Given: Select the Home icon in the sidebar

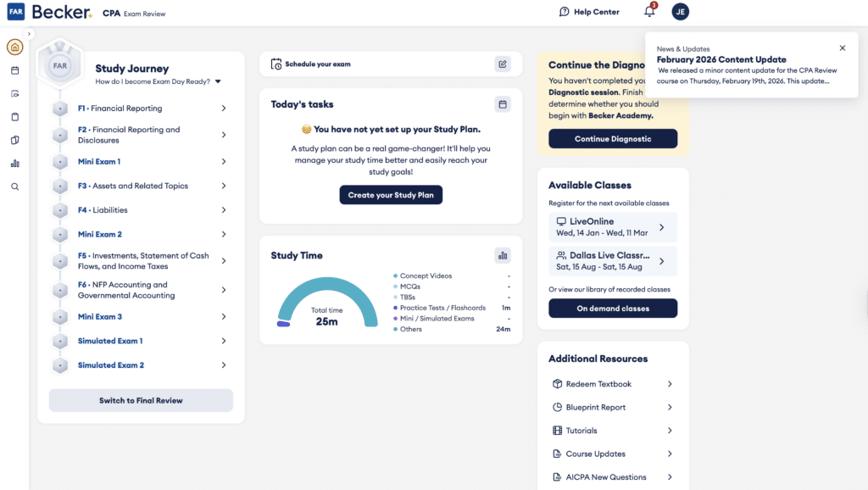Looking at the screenshot, I should [14, 47].
